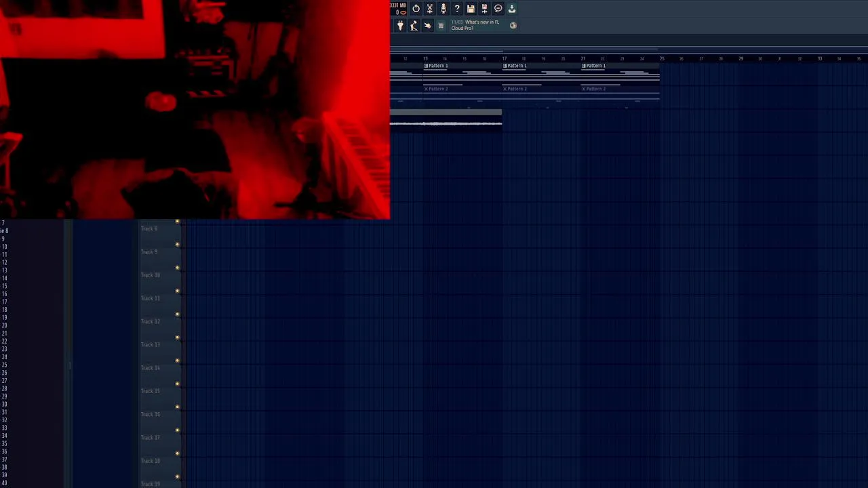The height and width of the screenshot is (488, 868).
Task: Toggle the Track 9 mute dot
Action: [178, 268]
